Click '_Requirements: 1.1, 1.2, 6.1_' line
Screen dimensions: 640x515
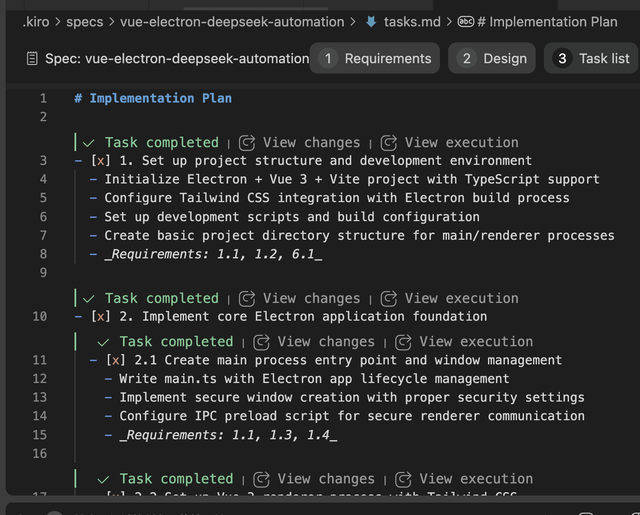click(213, 254)
